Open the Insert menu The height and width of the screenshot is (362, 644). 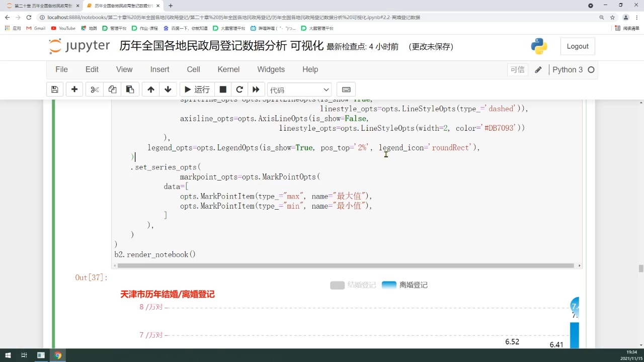pyautogui.click(x=159, y=69)
